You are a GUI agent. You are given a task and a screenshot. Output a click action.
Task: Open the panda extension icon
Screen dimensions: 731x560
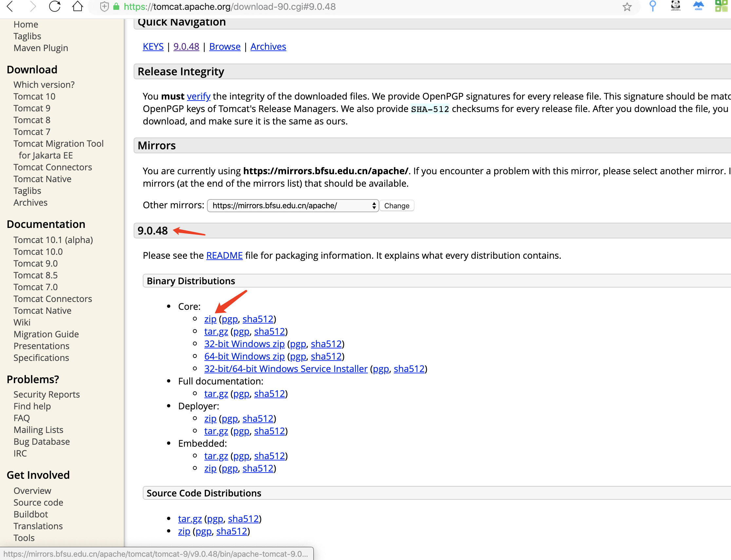click(675, 6)
